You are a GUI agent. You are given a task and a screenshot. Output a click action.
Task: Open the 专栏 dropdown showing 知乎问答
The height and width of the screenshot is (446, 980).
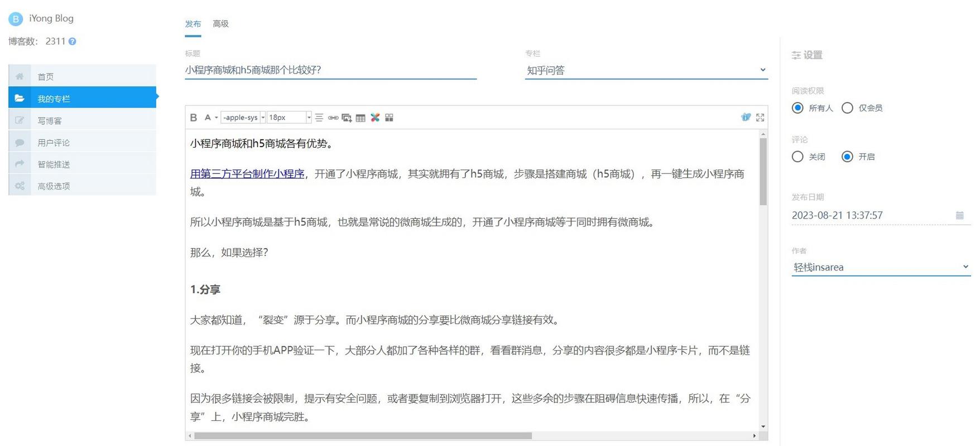(x=646, y=70)
